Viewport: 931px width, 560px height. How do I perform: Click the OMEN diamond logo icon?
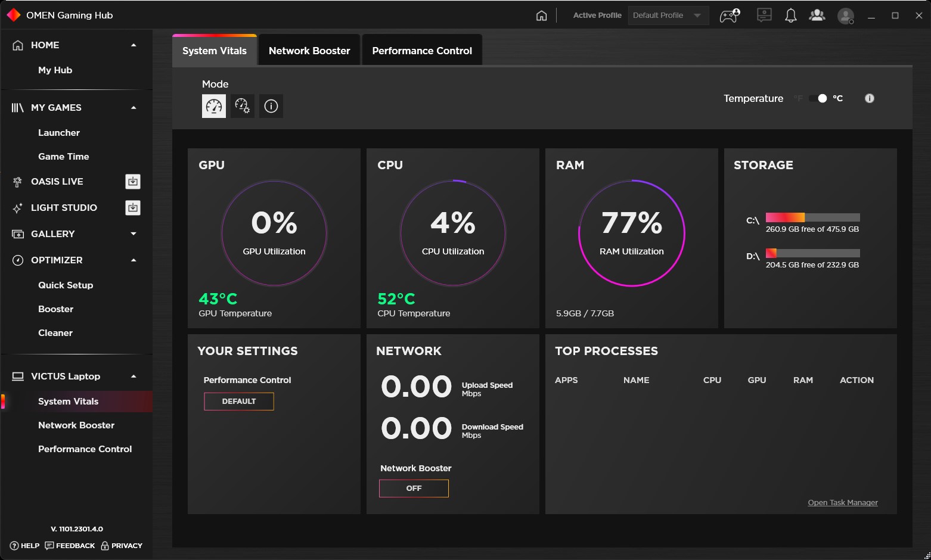(x=13, y=15)
